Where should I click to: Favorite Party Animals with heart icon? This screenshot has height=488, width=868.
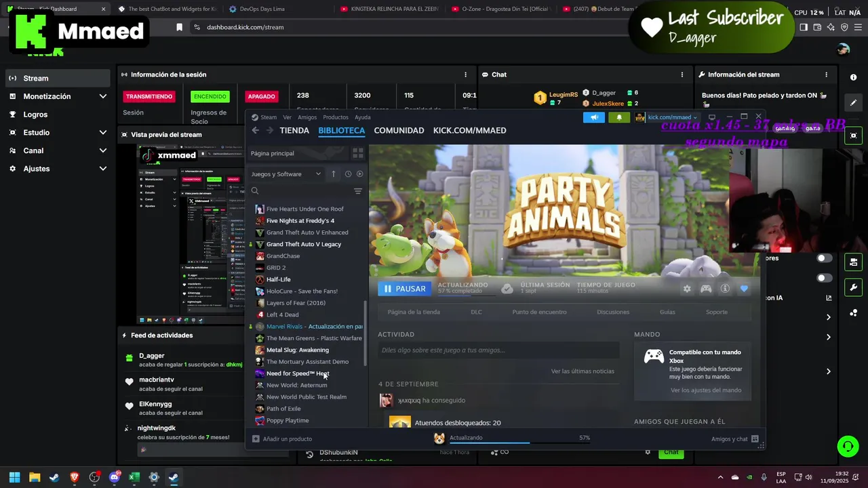744,289
